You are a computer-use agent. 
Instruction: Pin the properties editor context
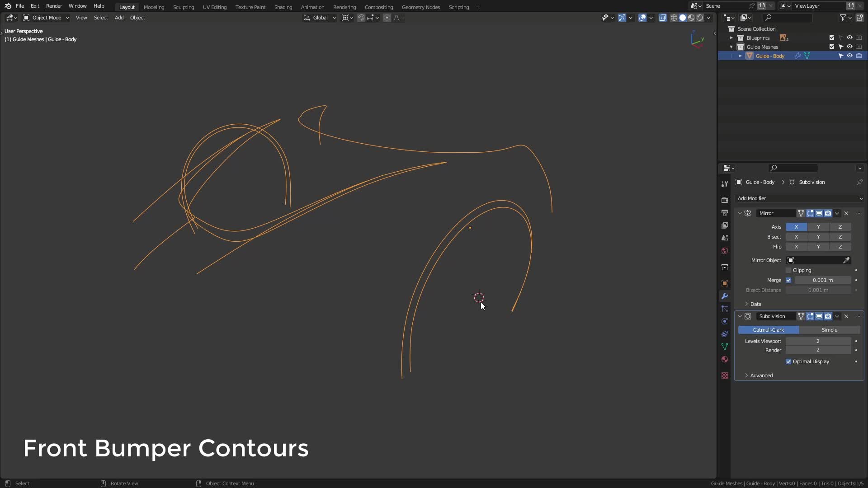point(859,182)
